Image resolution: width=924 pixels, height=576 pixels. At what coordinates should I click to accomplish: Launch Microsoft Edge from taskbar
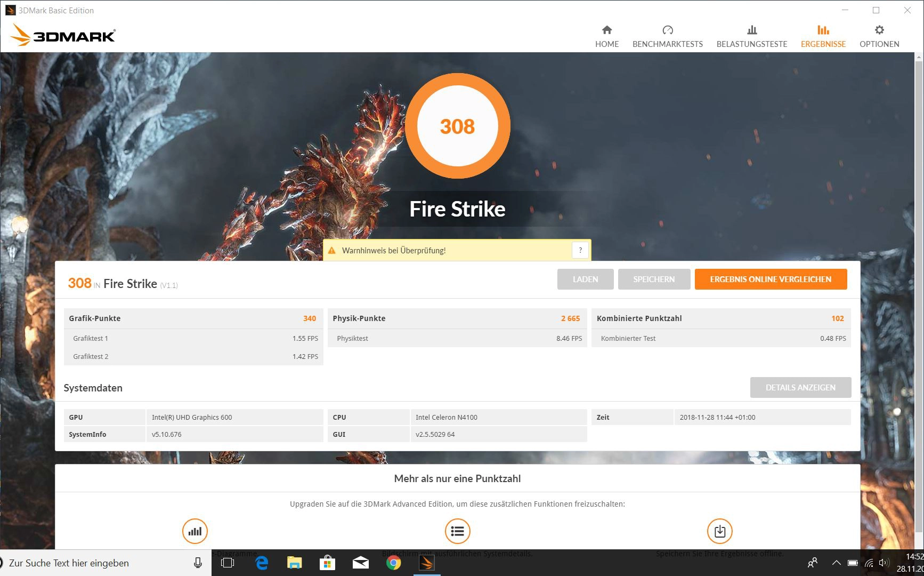[262, 563]
